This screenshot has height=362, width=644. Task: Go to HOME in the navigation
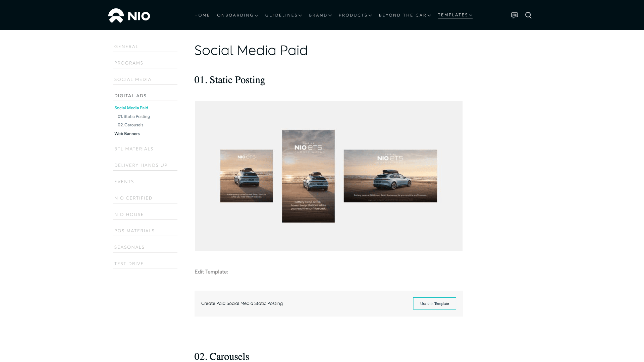click(202, 15)
